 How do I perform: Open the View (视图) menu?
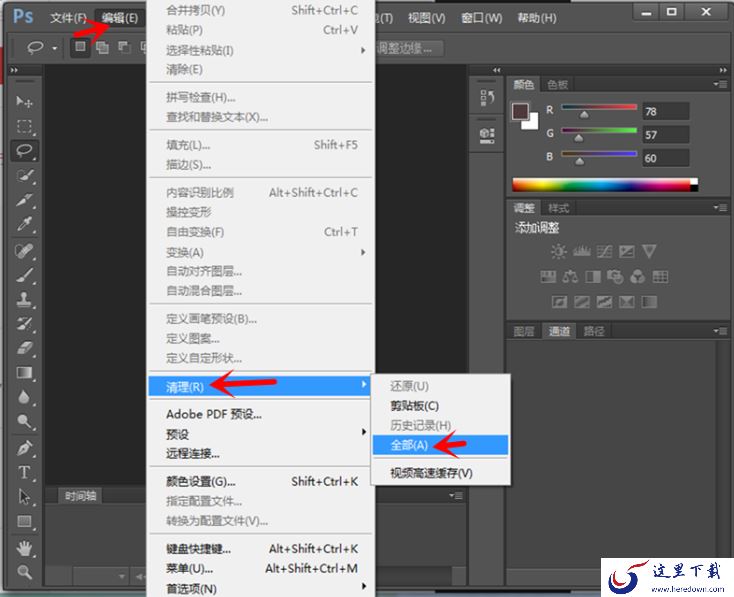click(x=426, y=18)
